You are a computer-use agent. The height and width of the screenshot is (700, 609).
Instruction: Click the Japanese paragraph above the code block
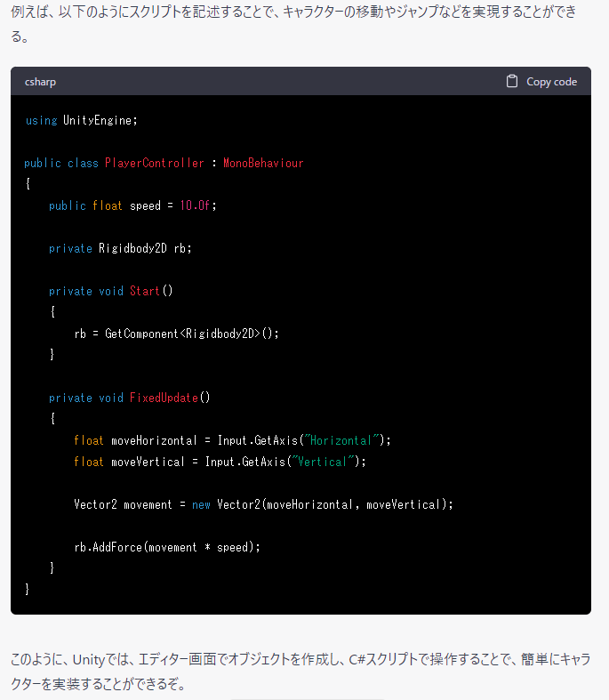293,24
